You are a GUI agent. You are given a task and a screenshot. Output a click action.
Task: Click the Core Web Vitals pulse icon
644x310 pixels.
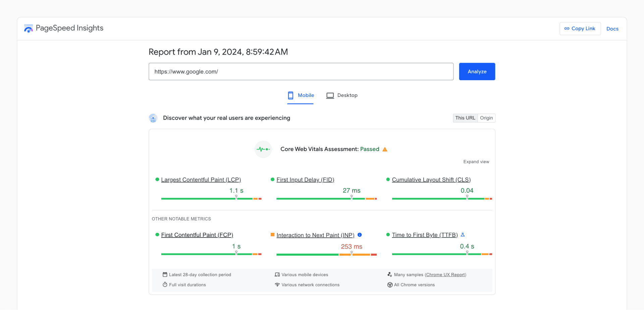[263, 149]
